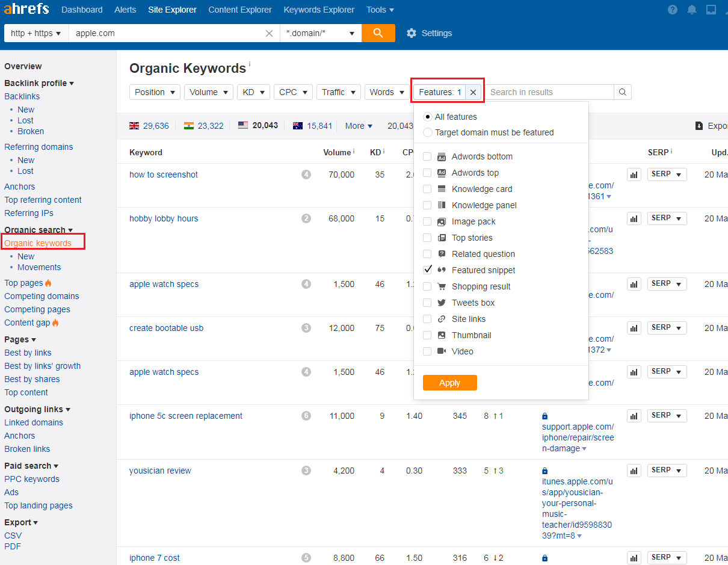This screenshot has width=728, height=565.
Task: Click the Settings gear icon
Action: point(411,33)
